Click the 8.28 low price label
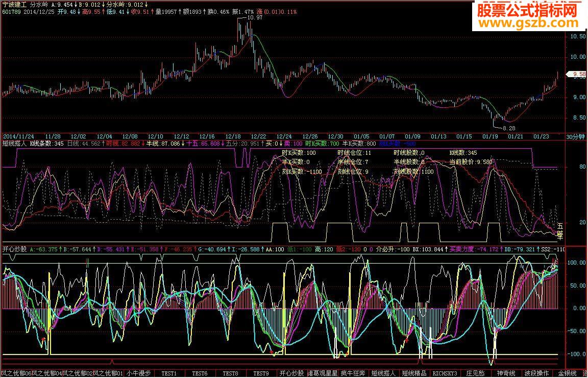Viewport: 588px width, 378px height. (x=509, y=128)
